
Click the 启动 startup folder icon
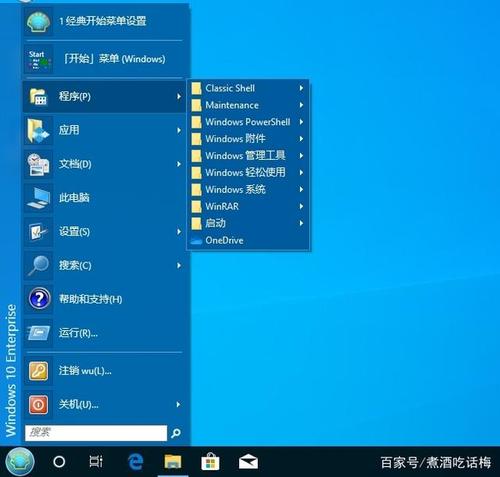click(196, 224)
